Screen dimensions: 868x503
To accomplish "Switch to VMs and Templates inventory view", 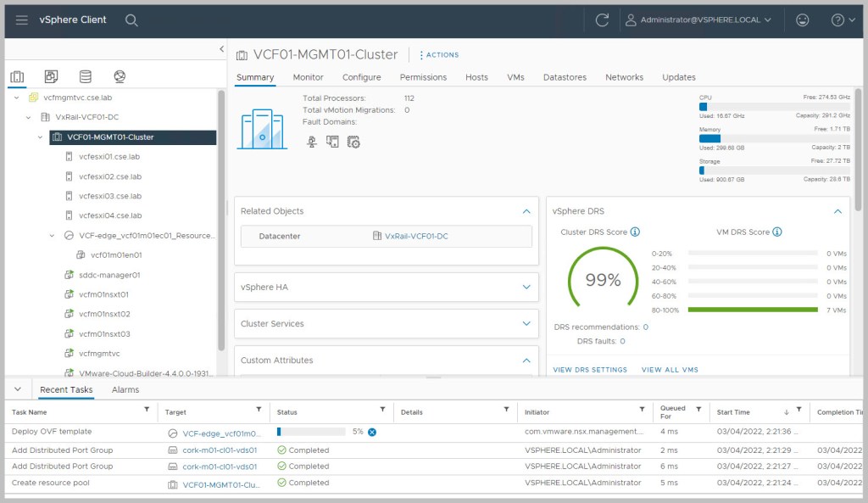I will pos(51,77).
